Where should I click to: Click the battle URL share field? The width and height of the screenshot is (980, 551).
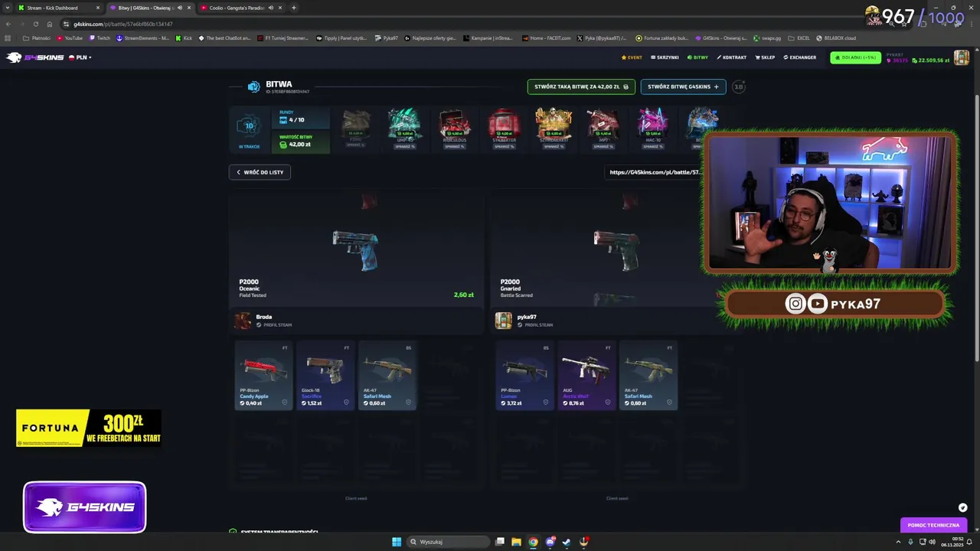(655, 172)
